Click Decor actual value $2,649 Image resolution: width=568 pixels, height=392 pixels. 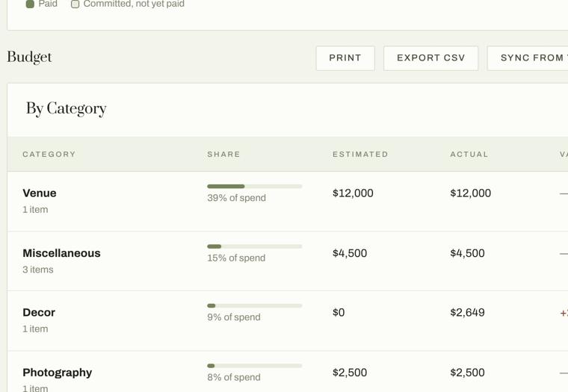pos(467,313)
